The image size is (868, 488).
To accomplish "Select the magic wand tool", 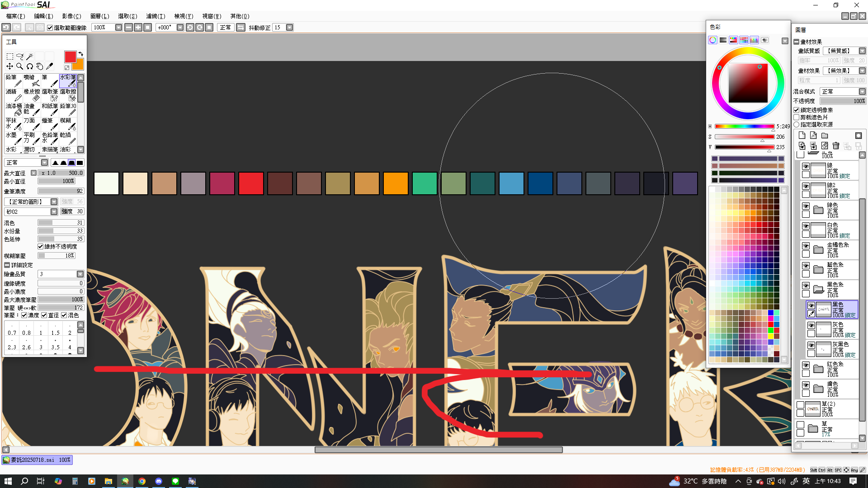I will (29, 56).
